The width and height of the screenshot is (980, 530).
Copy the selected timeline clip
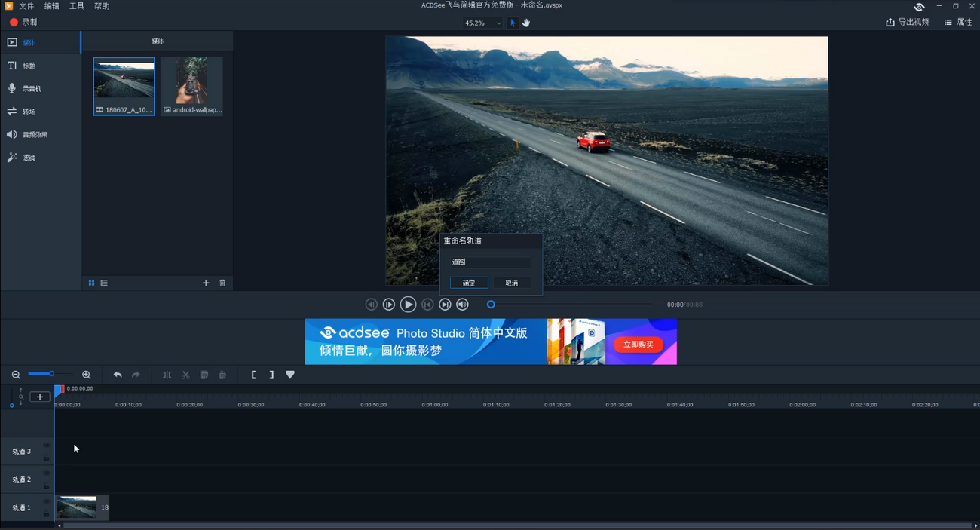pyautogui.click(x=204, y=375)
